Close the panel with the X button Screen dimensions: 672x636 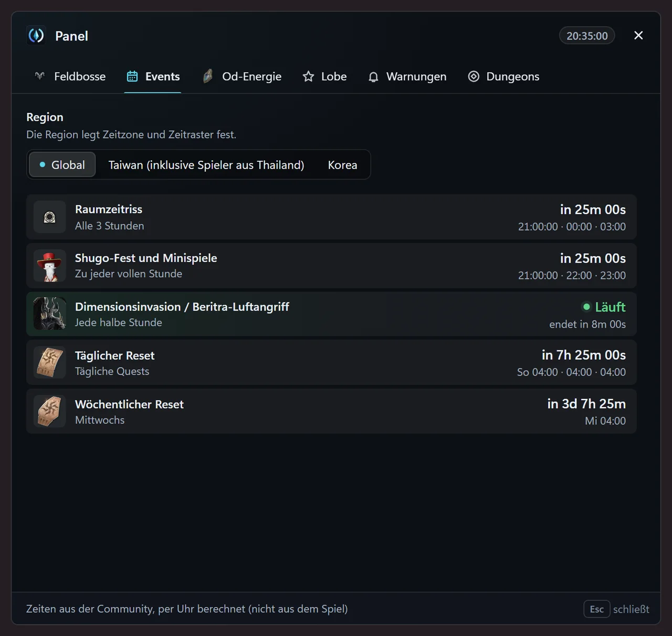pos(638,35)
